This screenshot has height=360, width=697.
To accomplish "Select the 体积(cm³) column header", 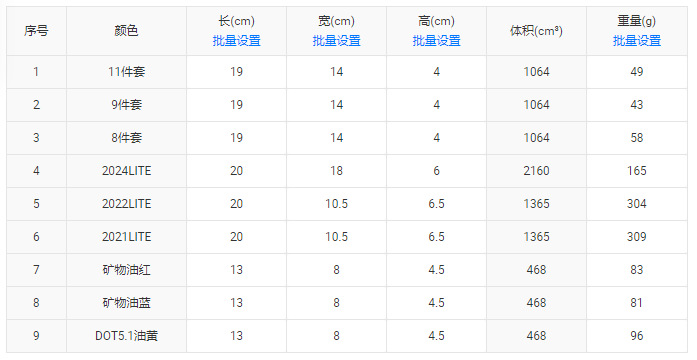I will pos(537,31).
